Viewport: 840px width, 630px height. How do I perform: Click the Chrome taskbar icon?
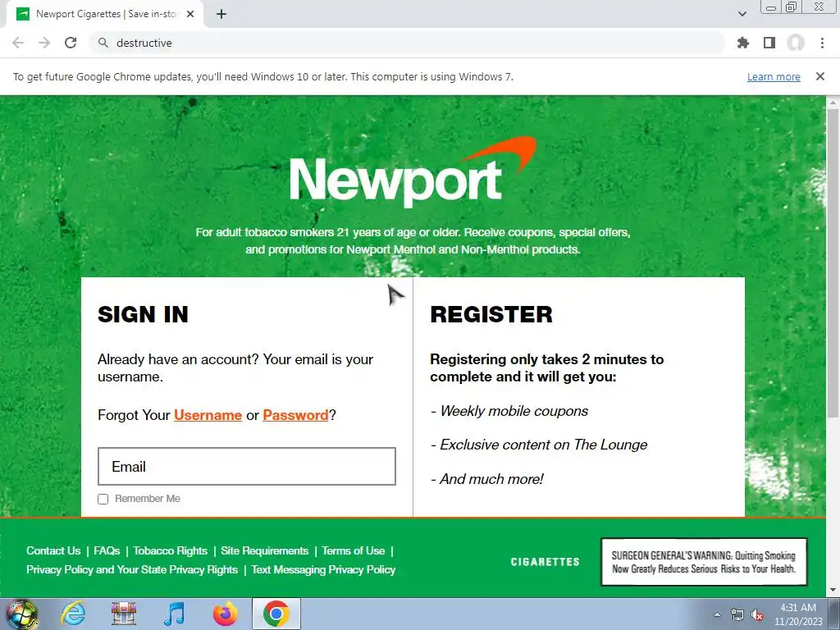[276, 614]
